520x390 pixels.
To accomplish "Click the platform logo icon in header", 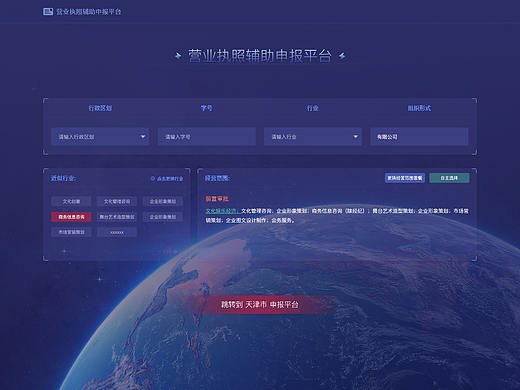I will click(x=48, y=12).
